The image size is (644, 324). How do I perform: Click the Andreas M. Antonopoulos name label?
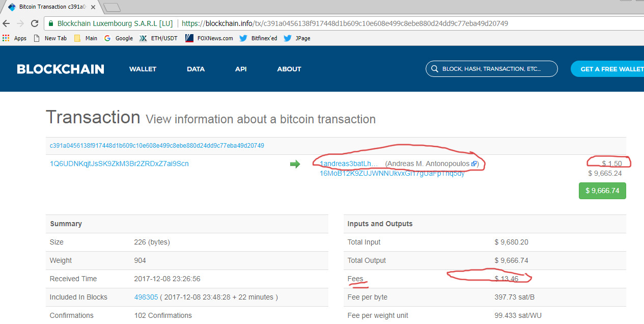tap(428, 164)
